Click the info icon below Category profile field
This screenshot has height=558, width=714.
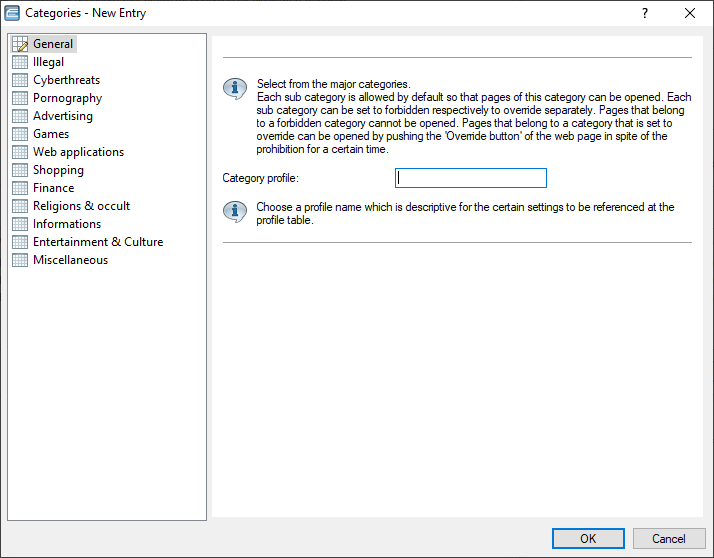click(234, 212)
